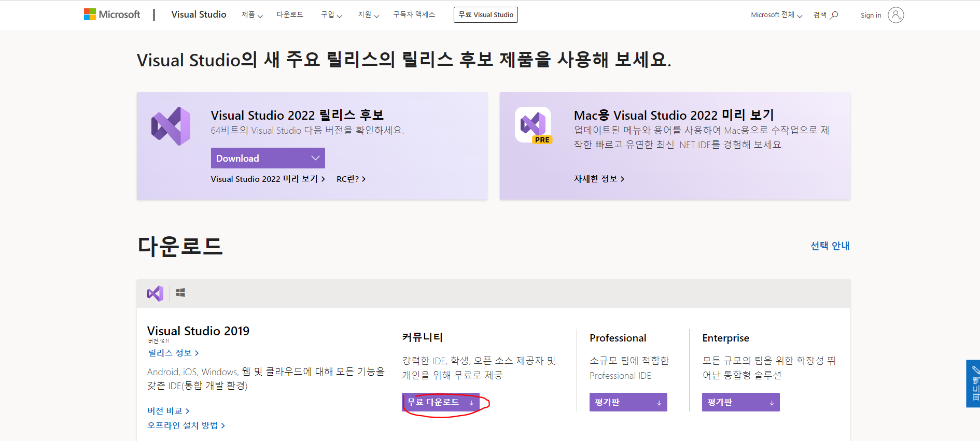Click 무료 다운로드 Community button
Image resolution: width=980 pixels, height=441 pixels.
[441, 402]
